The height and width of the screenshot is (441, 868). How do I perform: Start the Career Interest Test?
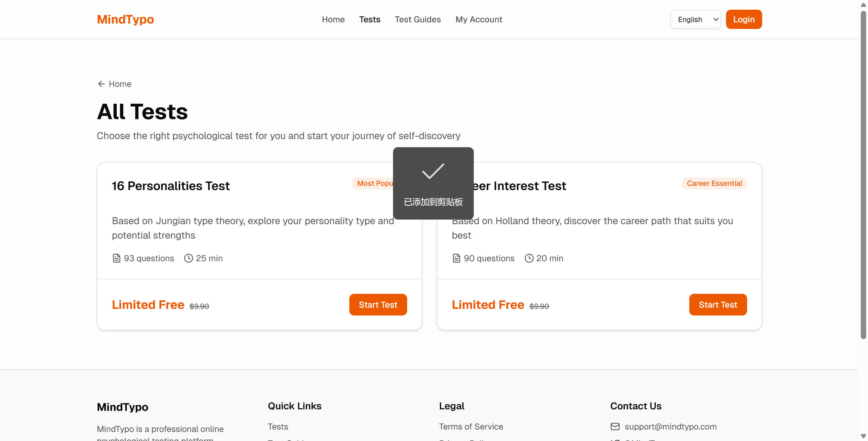click(718, 304)
